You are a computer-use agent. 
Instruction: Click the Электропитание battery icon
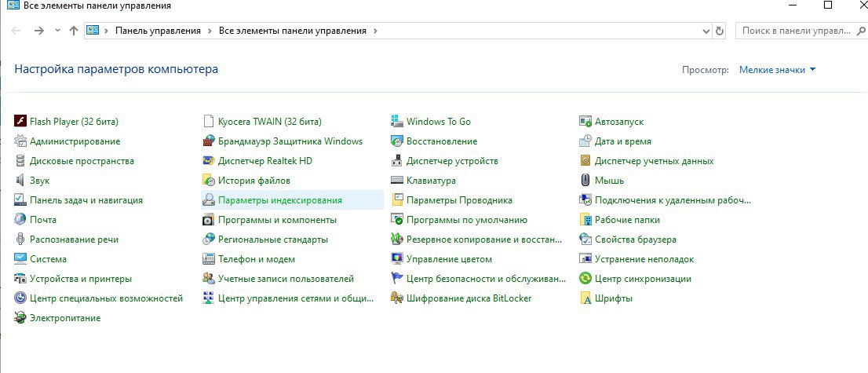20,318
